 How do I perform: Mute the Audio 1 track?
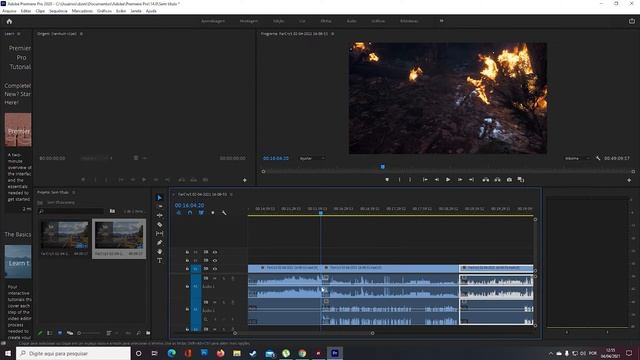coord(215,278)
